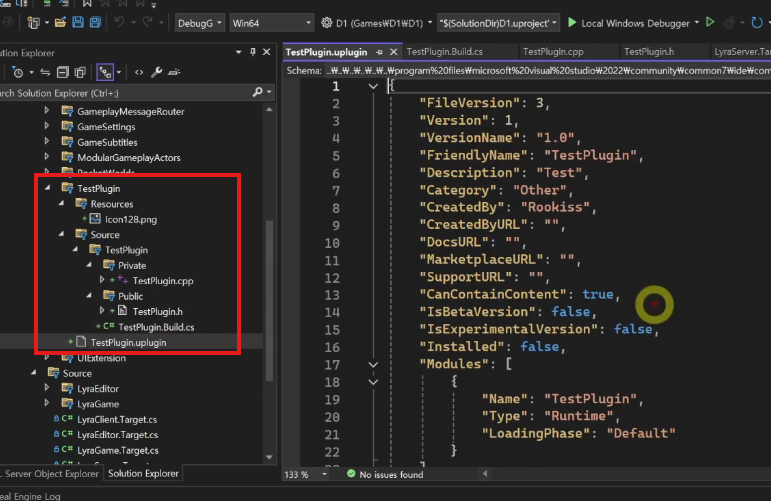Open Properties wrench icon in Solution Explorer

pyautogui.click(x=156, y=73)
